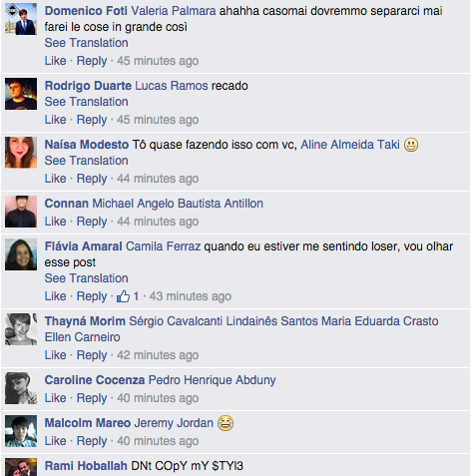This screenshot has height=476, width=472.
Task: Like Connan's comment
Action: click(56, 222)
